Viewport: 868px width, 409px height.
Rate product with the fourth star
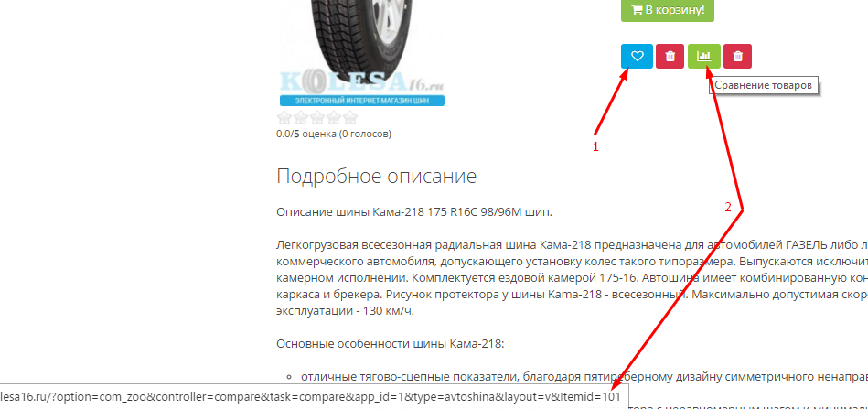[334, 117]
